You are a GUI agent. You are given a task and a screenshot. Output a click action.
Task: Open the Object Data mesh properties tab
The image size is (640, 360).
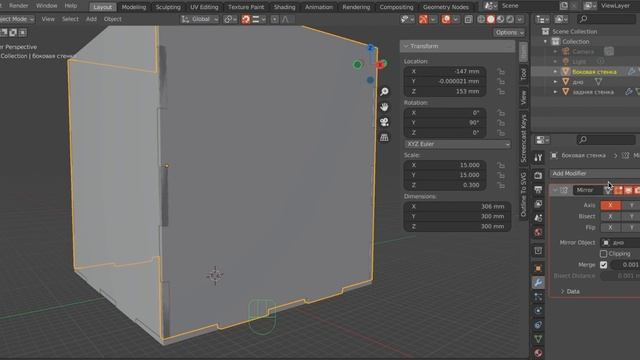click(538, 339)
